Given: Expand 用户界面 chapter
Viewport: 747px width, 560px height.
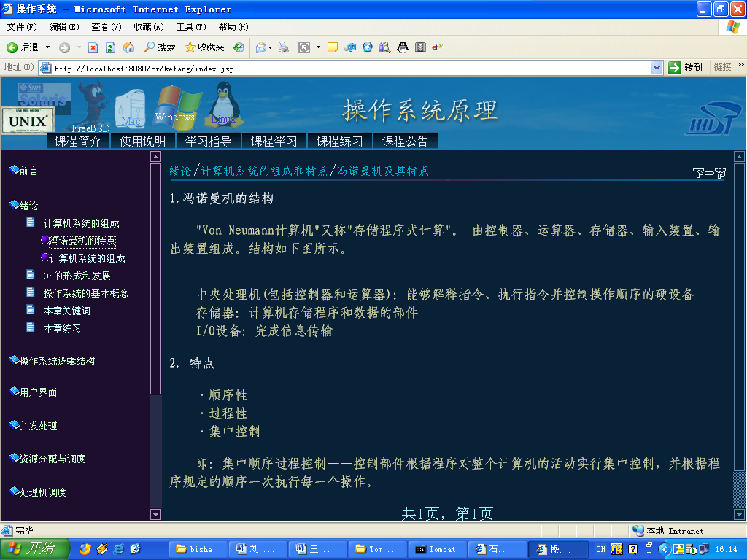Looking at the screenshot, I should point(34,392).
